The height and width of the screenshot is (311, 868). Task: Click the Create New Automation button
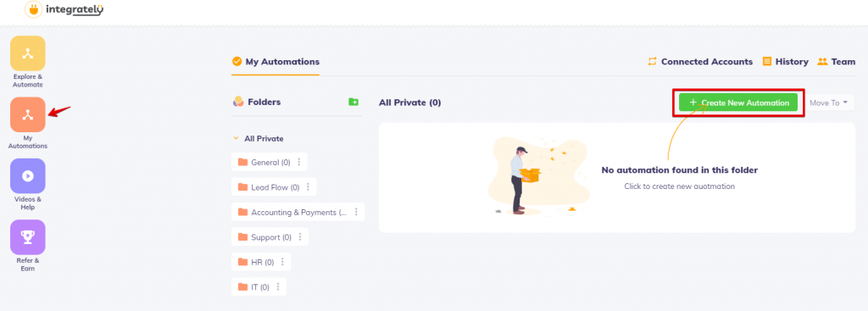click(x=738, y=103)
